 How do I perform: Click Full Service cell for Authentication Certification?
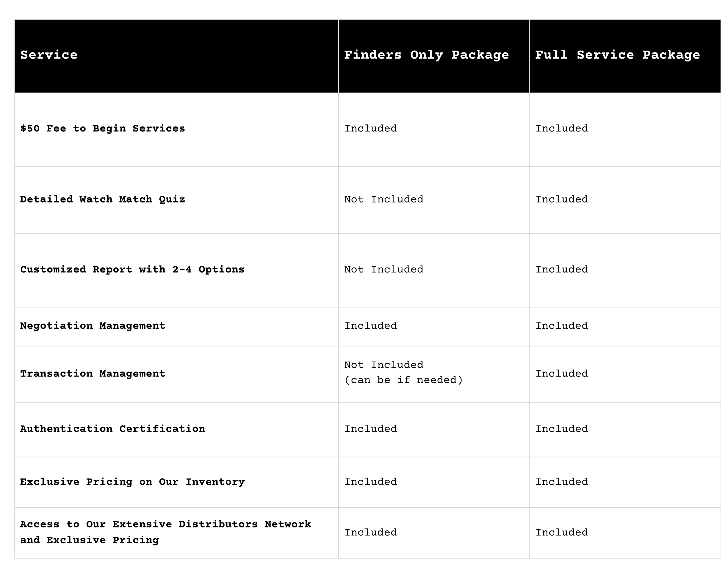click(x=562, y=429)
